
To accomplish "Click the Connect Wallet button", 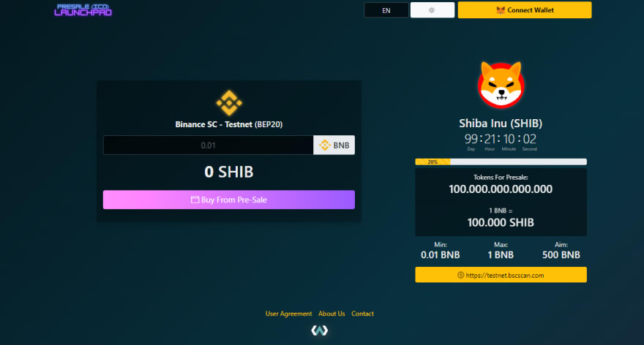I will coord(525,10).
